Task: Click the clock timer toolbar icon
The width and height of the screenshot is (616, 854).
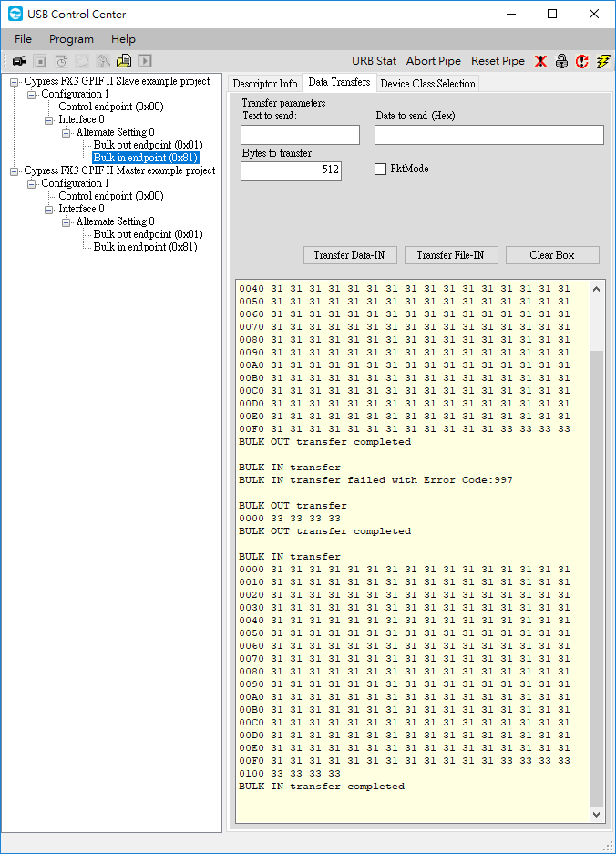Action: tap(62, 61)
